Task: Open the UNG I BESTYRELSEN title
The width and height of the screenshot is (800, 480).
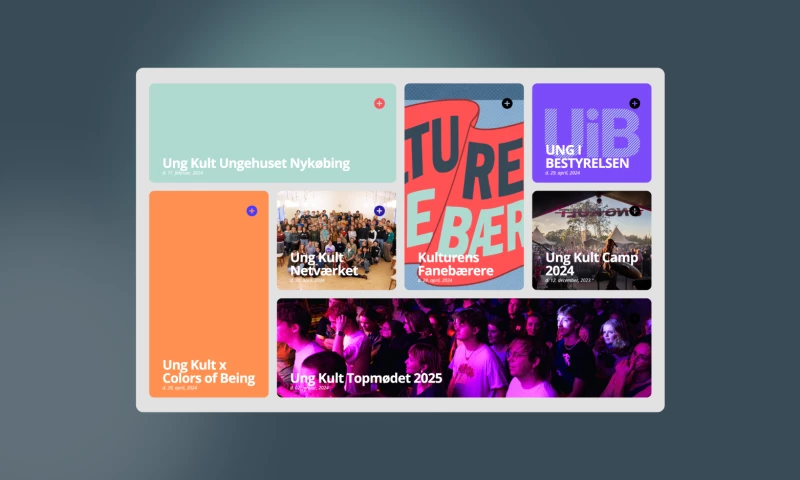Action: [x=587, y=157]
